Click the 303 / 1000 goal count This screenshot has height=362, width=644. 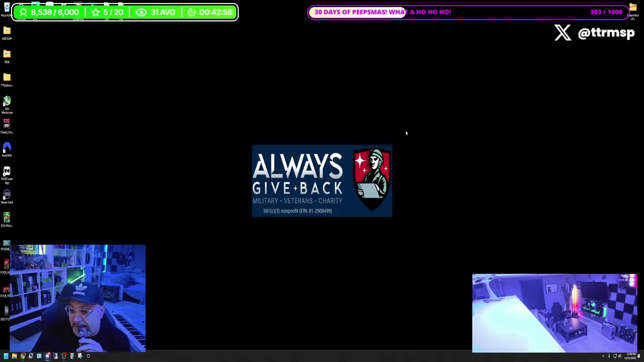pyautogui.click(x=606, y=12)
